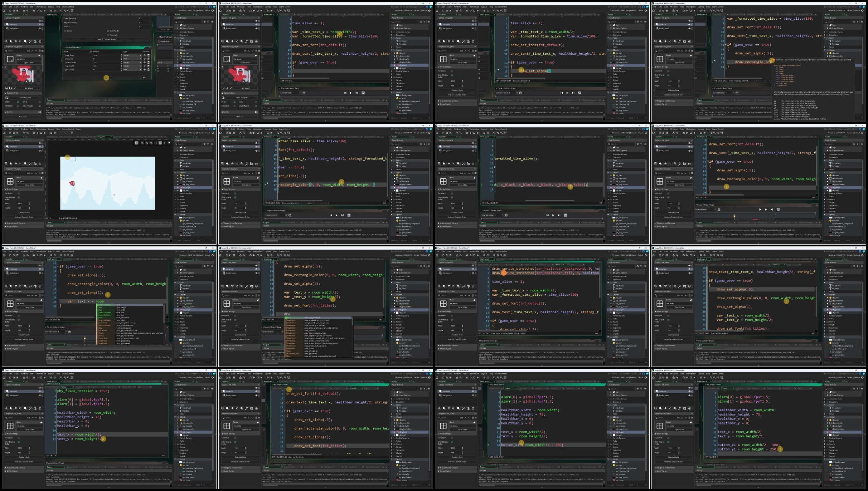Click delete layer icon in room editor frame
The width and height of the screenshot is (868, 491).
(40, 164)
